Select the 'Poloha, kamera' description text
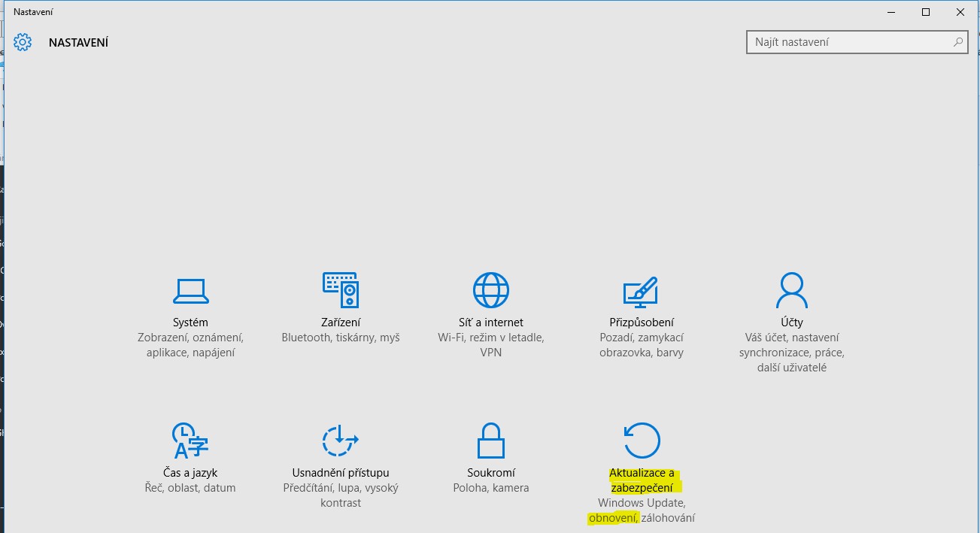The image size is (980, 533). (x=491, y=488)
